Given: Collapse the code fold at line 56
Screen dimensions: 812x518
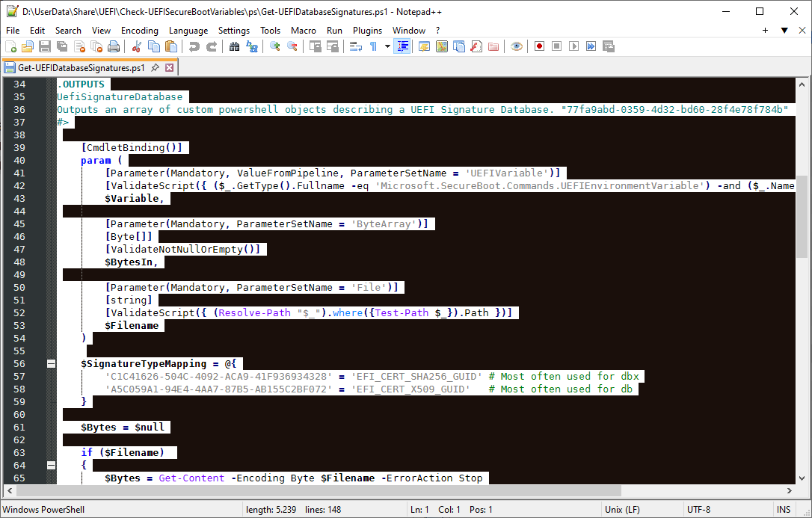Looking at the screenshot, I should tap(51, 364).
